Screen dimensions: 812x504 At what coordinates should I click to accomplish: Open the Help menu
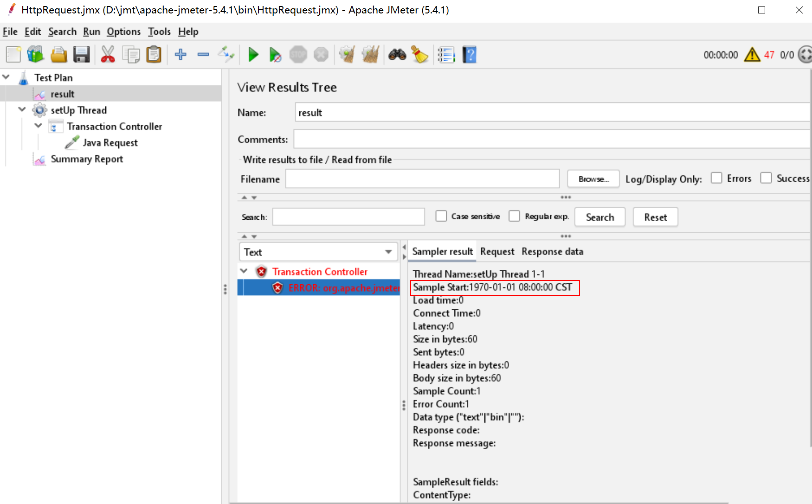tap(188, 32)
